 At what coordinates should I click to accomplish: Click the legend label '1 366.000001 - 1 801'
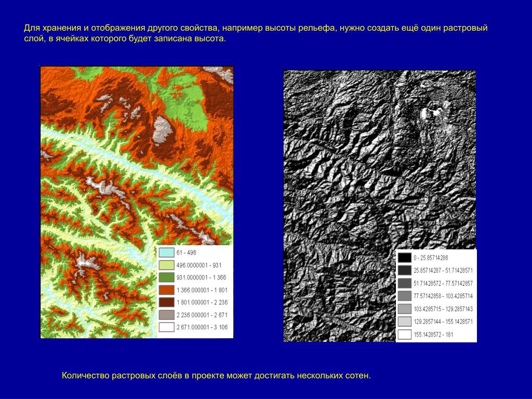pyautogui.click(x=202, y=290)
